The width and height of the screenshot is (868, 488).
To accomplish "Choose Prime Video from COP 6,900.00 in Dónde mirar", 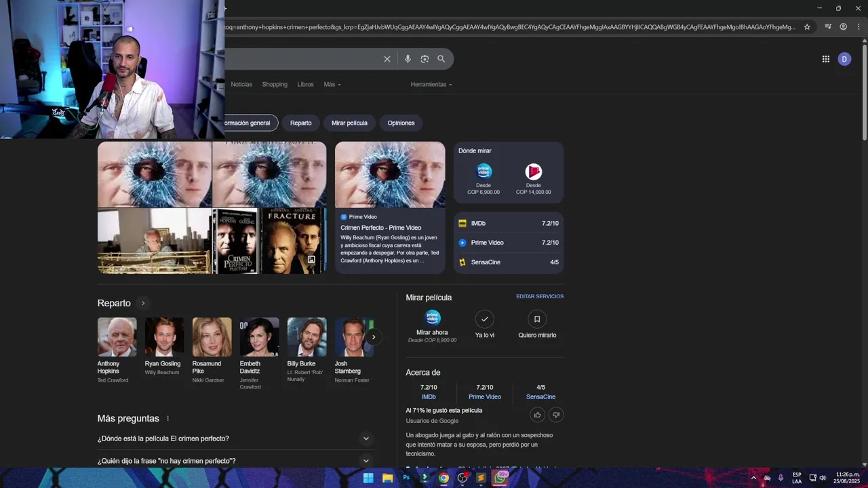I will click(x=484, y=179).
